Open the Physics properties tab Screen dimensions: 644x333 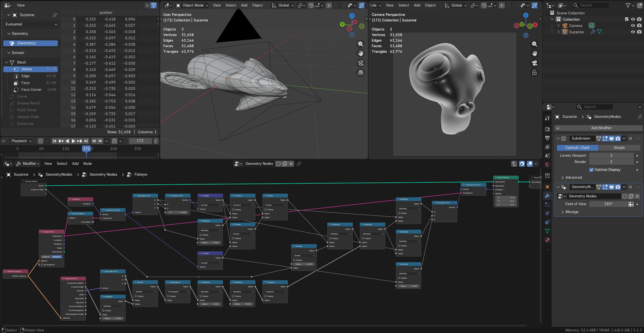point(547,213)
